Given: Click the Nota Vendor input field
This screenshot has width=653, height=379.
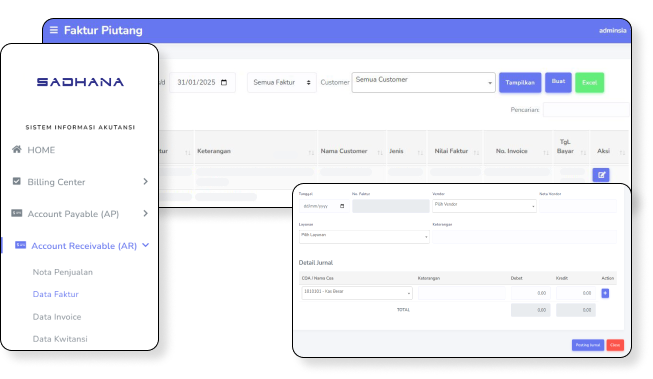Looking at the screenshot, I should [x=578, y=206].
